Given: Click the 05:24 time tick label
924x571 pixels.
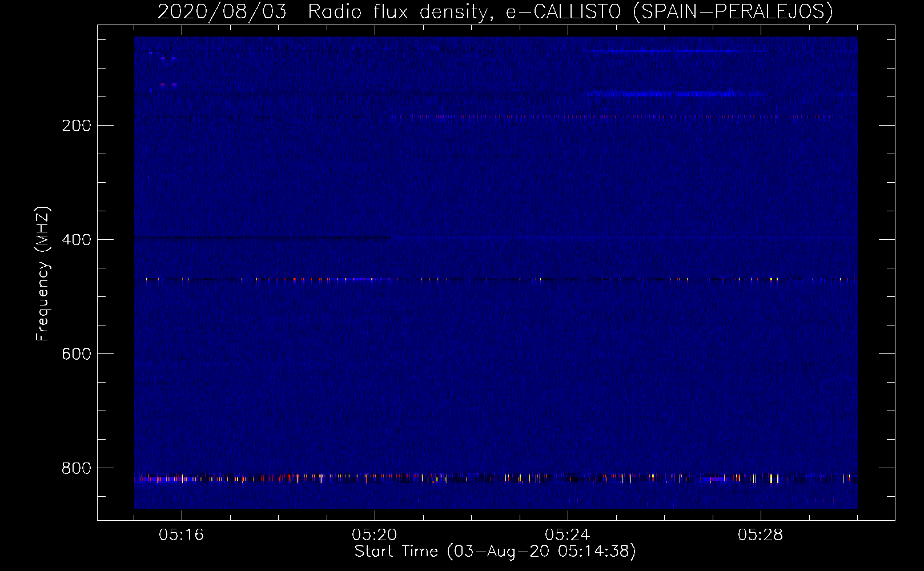Looking at the screenshot, I should (x=568, y=535).
